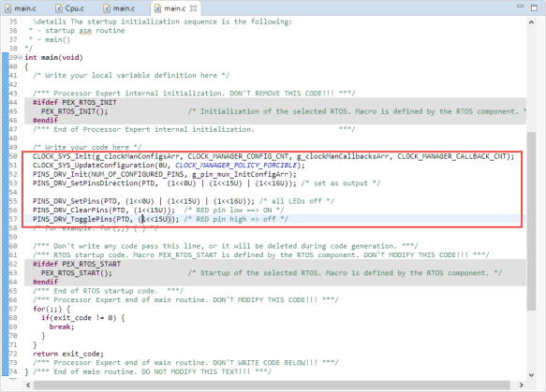Click the 'if(exit_code != 0) {' statement

click(82, 318)
